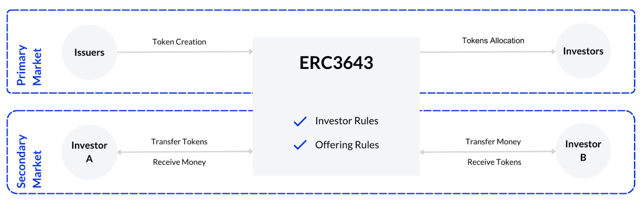
Task: Click the Offering Rules text
Action: [347, 145]
